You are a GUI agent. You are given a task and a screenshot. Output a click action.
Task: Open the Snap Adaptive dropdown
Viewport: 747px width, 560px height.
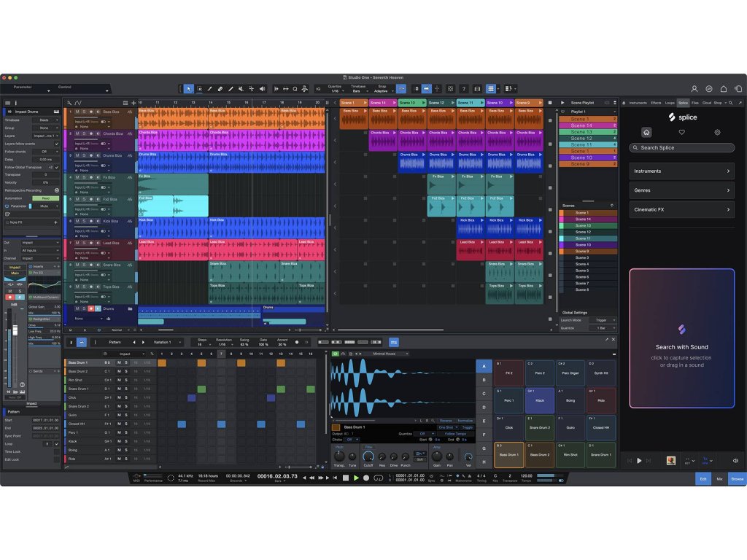[x=382, y=91]
